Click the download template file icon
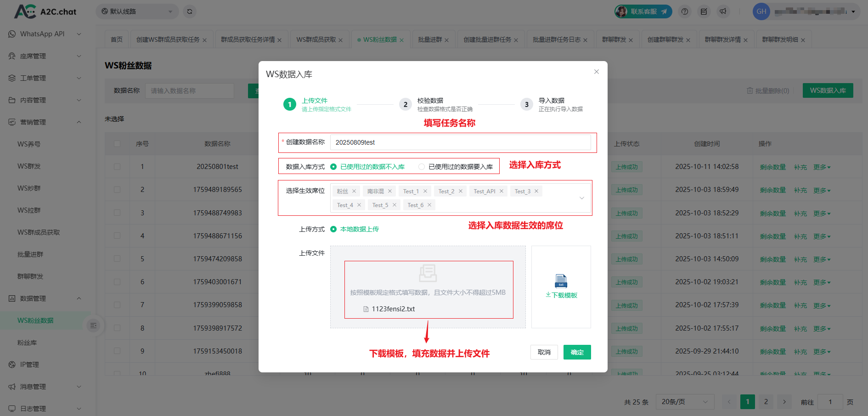868x416 pixels. point(561,281)
